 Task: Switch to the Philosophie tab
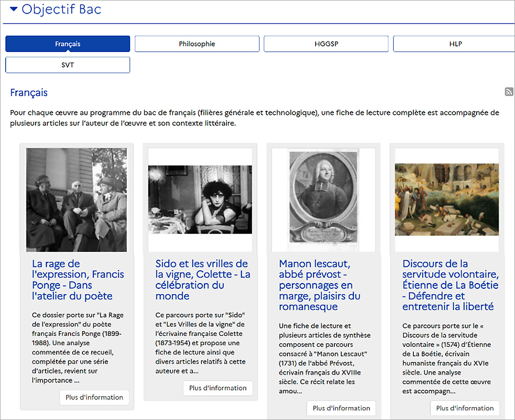pyautogui.click(x=197, y=44)
